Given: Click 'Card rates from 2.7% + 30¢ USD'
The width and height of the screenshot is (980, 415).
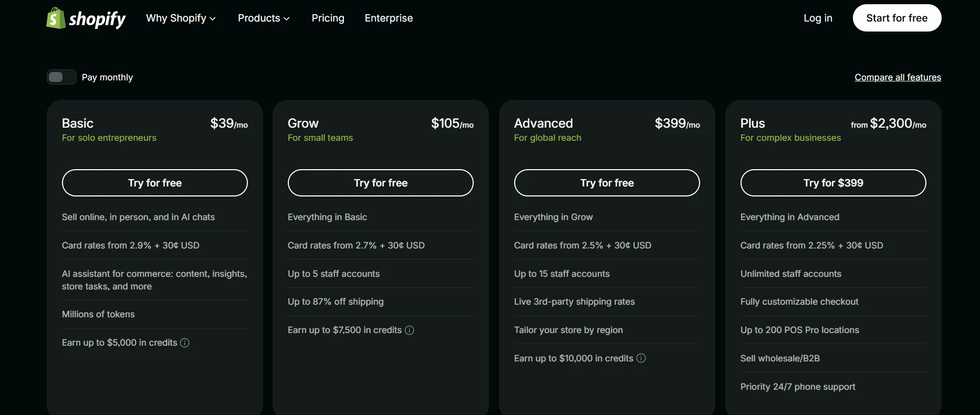Looking at the screenshot, I should [356, 245].
